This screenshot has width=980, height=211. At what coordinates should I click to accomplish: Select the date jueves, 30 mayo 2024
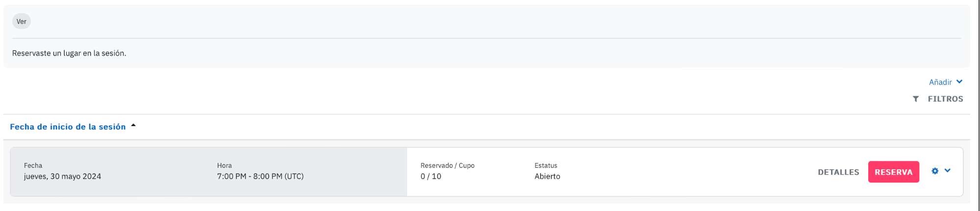(63, 177)
